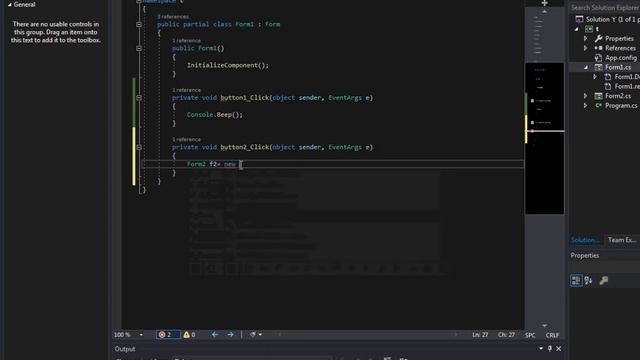Open Property Pages wrench icon in Properties
The image size is (640, 360).
(604, 280)
